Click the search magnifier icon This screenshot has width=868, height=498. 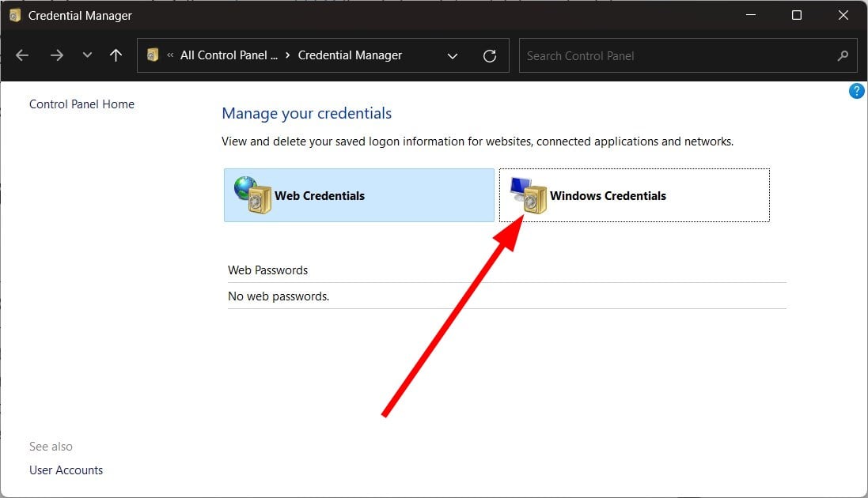(842, 55)
